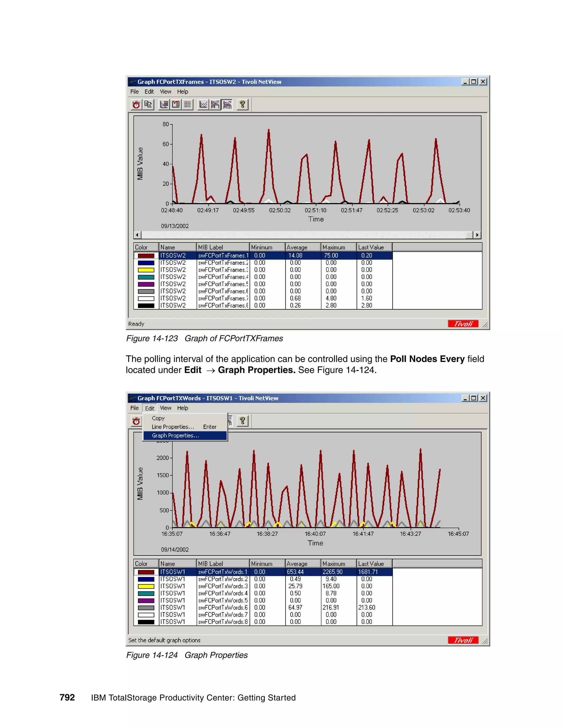Select the swFCPortTxWords.1 row
Viewport: 563px width, 728px height.
click(263, 572)
